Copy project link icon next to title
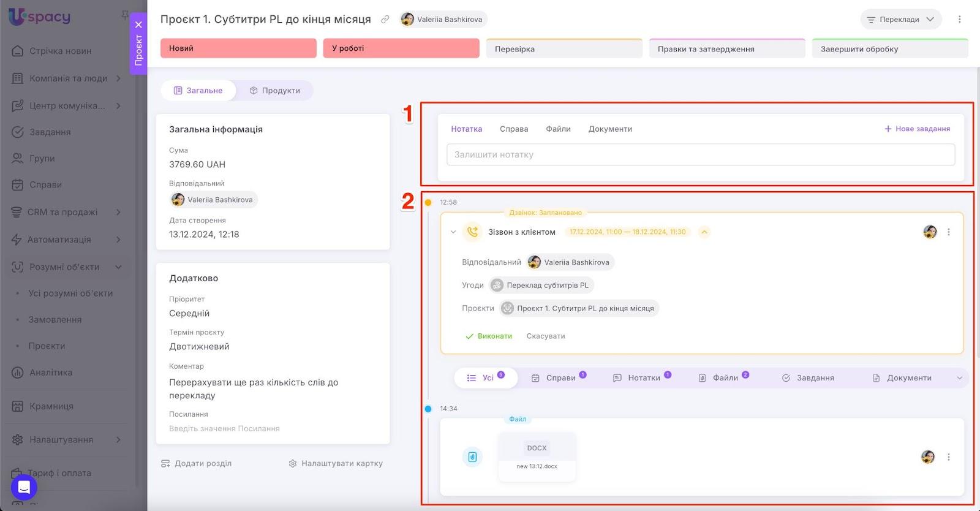The width and height of the screenshot is (980, 511). coord(385,20)
